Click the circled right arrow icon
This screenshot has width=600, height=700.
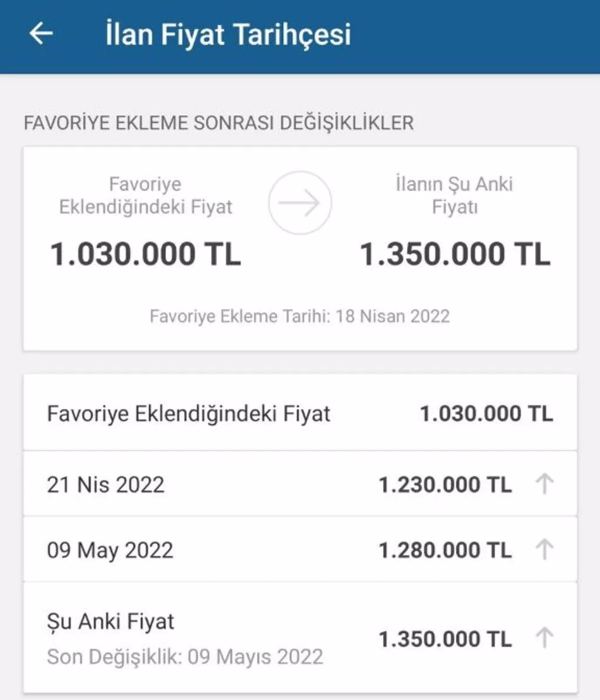pyautogui.click(x=300, y=203)
